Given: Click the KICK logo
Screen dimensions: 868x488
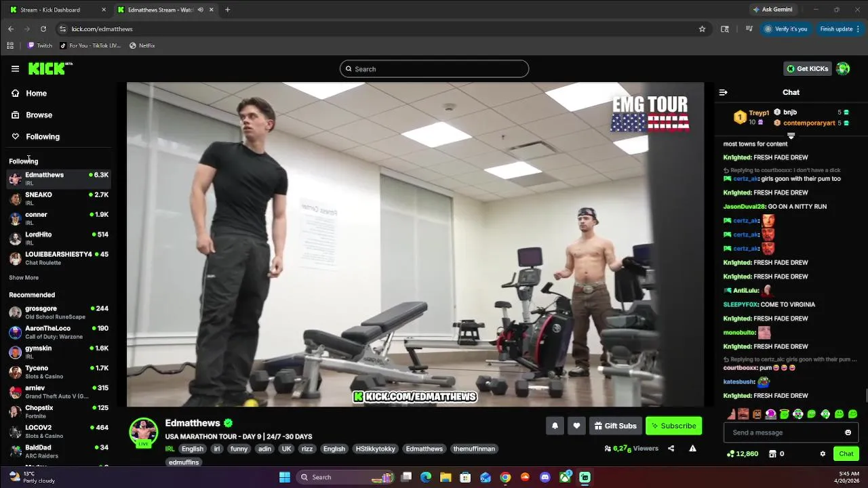Looking at the screenshot, I should [x=50, y=68].
